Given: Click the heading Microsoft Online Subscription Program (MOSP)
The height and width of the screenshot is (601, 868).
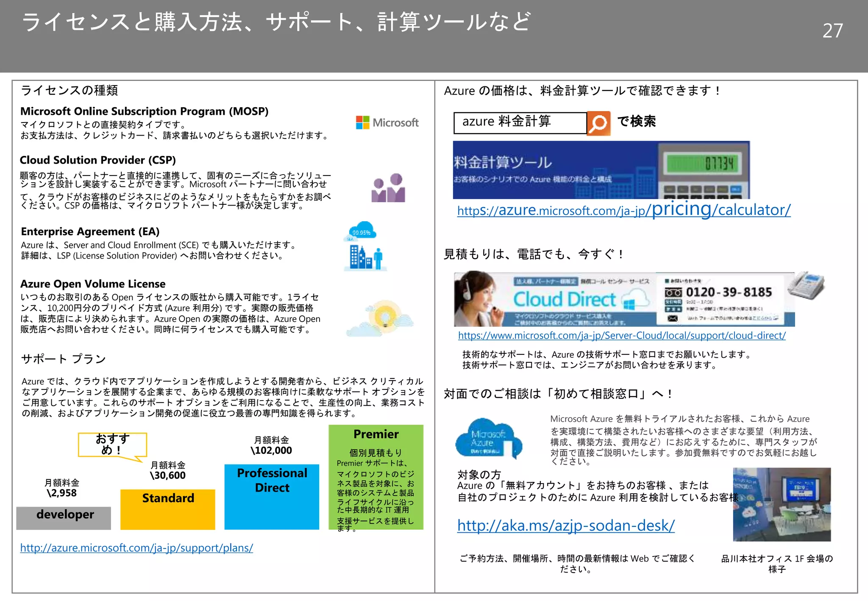Looking at the screenshot, I should [145, 111].
